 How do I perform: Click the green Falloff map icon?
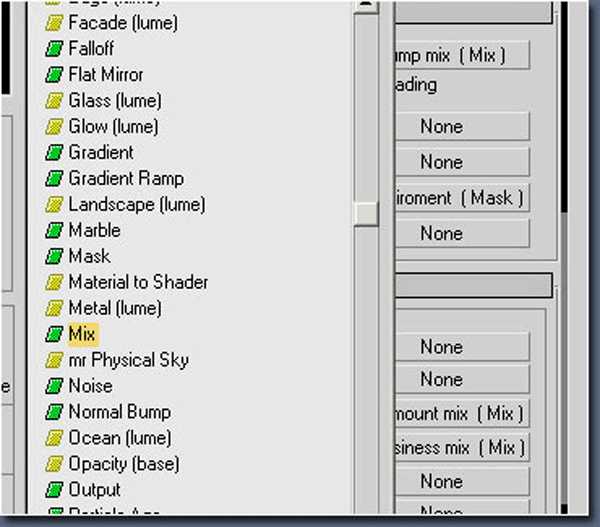pos(54,49)
